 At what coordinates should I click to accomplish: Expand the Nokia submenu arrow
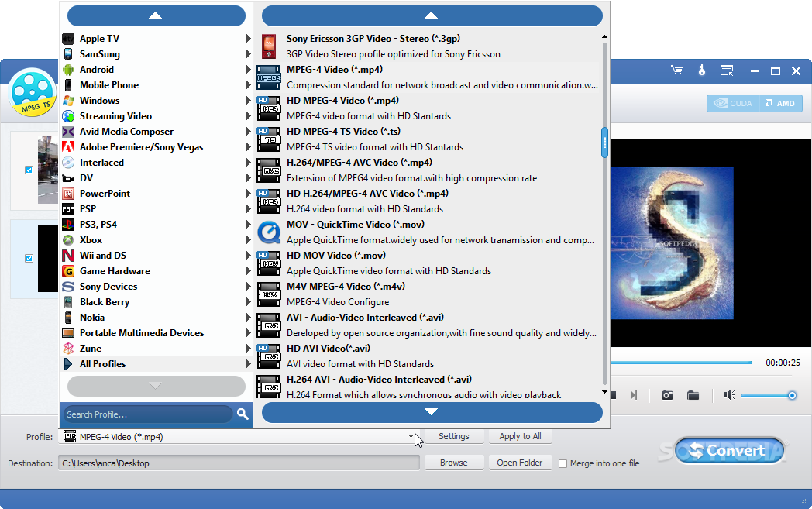click(249, 318)
